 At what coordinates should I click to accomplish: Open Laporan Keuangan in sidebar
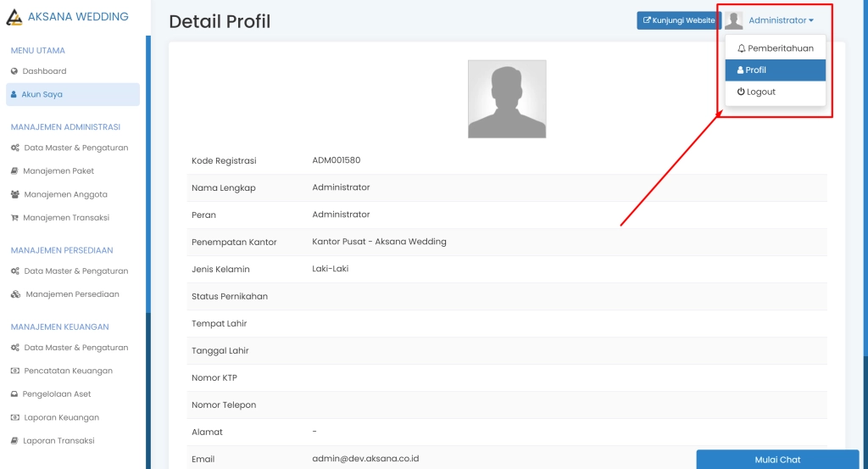pyautogui.click(x=61, y=417)
